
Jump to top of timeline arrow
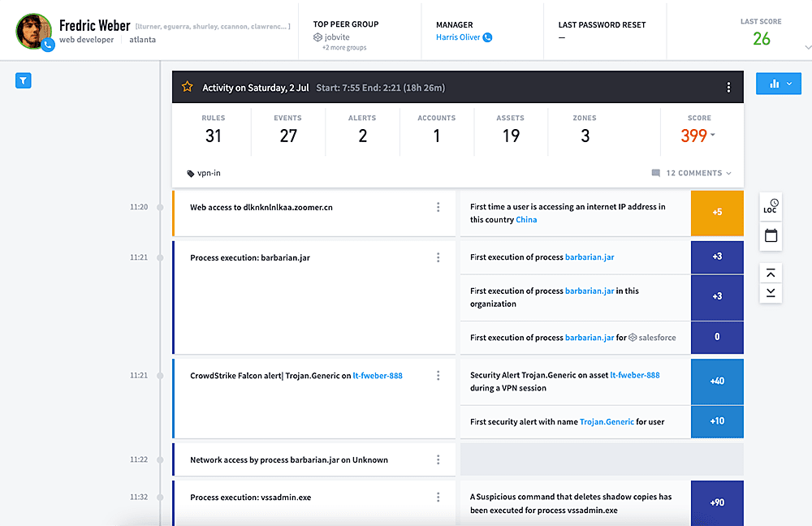pos(771,273)
